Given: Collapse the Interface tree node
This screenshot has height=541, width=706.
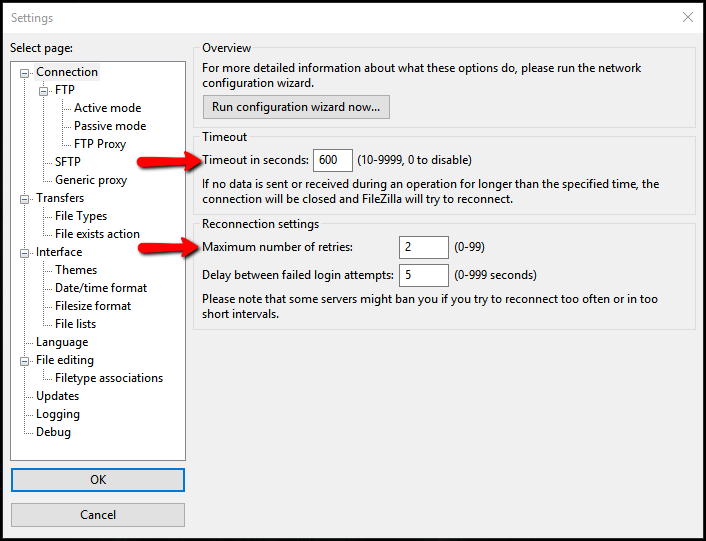Looking at the screenshot, I should click(x=25, y=252).
